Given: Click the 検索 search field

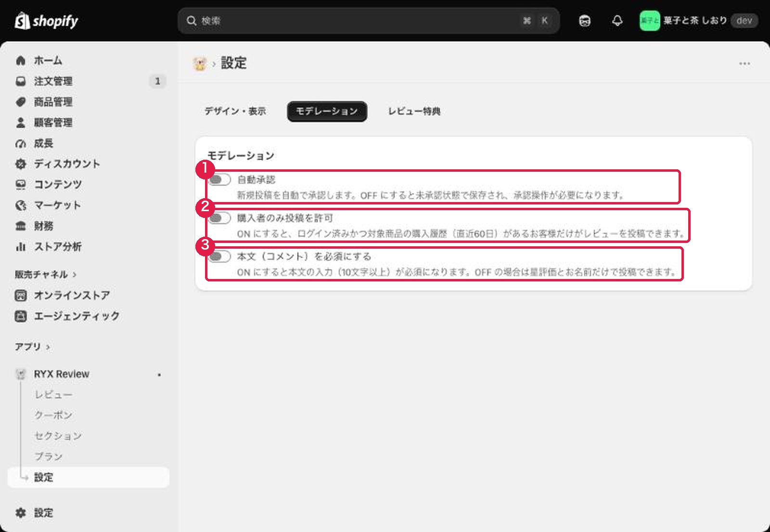Looking at the screenshot, I should [369, 21].
